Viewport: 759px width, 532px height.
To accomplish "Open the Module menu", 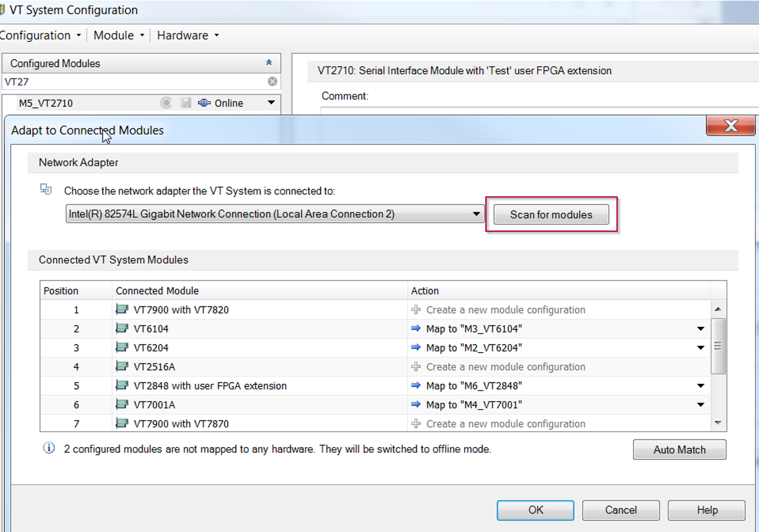I will 118,35.
